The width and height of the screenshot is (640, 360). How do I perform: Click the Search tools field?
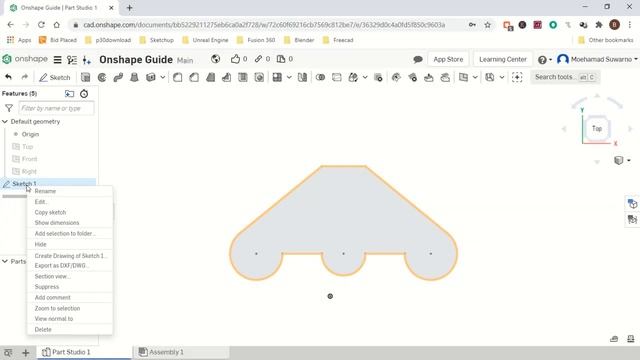[565, 77]
